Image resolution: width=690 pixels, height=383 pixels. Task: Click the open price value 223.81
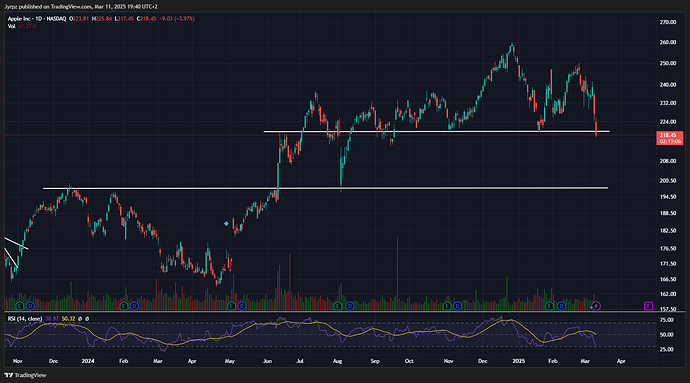pos(81,19)
